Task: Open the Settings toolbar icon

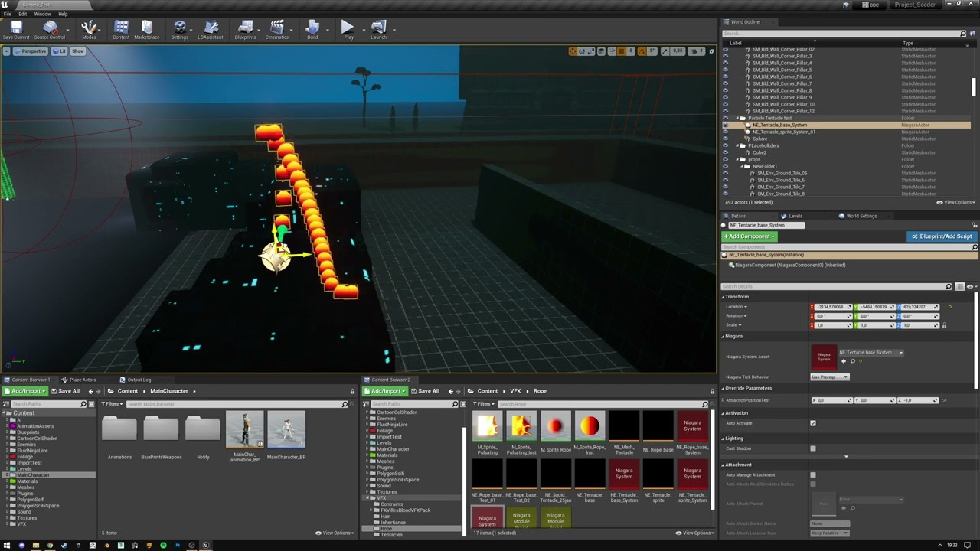Action: pos(180,30)
